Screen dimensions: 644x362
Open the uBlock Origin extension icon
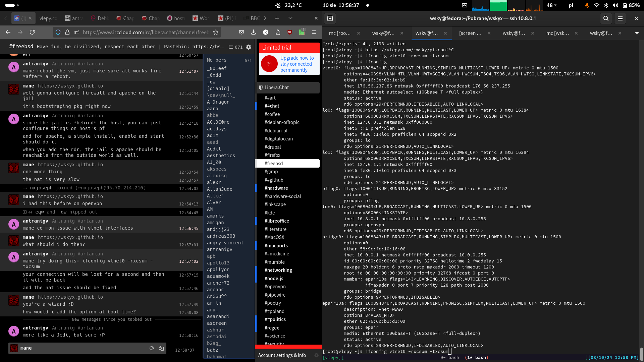(290, 32)
